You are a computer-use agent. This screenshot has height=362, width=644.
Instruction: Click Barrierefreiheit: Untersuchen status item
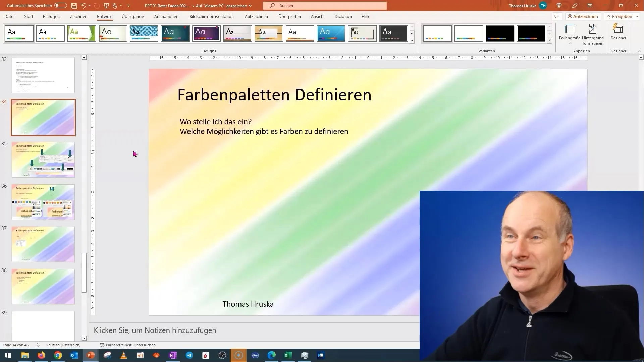click(127, 345)
